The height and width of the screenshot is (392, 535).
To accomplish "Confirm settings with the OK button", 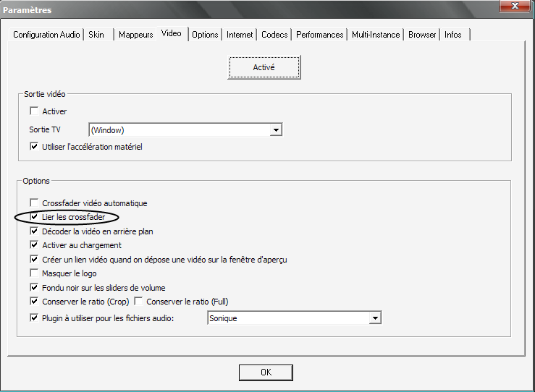I will (x=266, y=372).
